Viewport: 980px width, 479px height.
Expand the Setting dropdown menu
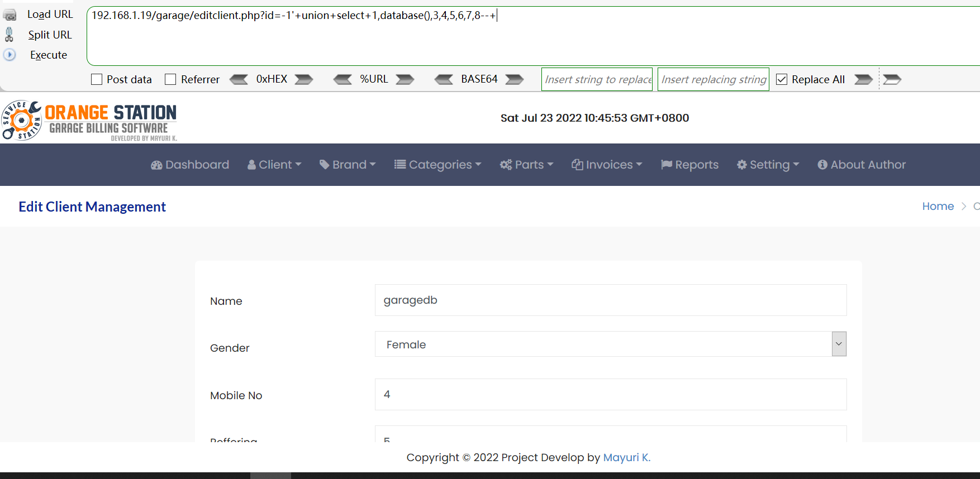click(x=768, y=165)
